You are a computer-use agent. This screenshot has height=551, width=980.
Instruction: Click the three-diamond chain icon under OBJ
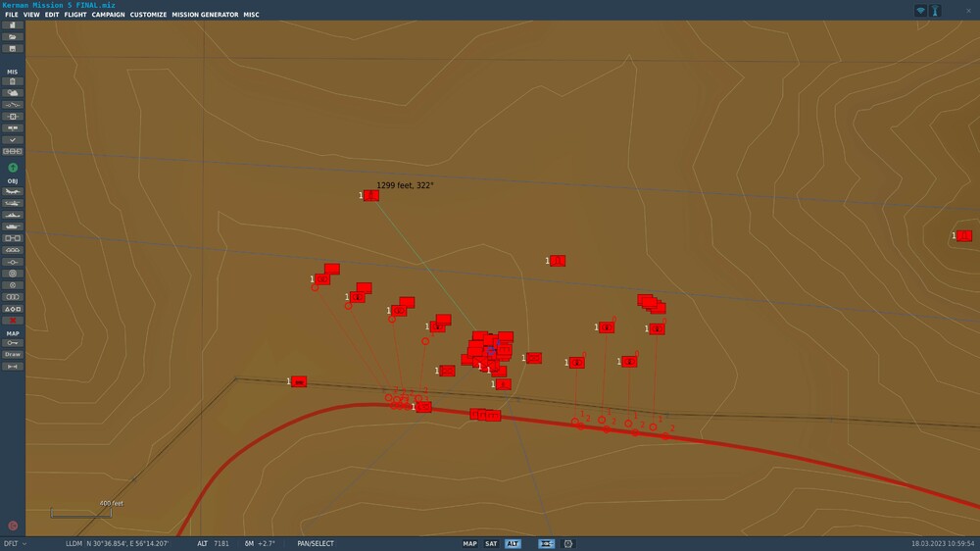[13, 250]
